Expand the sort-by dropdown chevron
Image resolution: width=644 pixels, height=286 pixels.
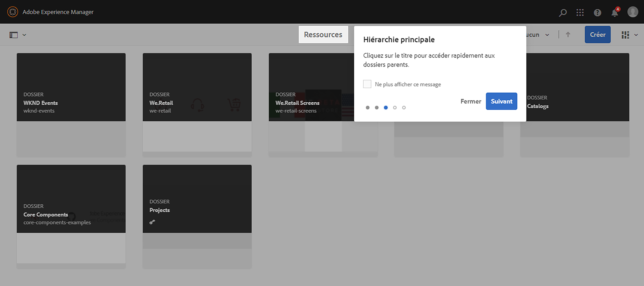(547, 35)
